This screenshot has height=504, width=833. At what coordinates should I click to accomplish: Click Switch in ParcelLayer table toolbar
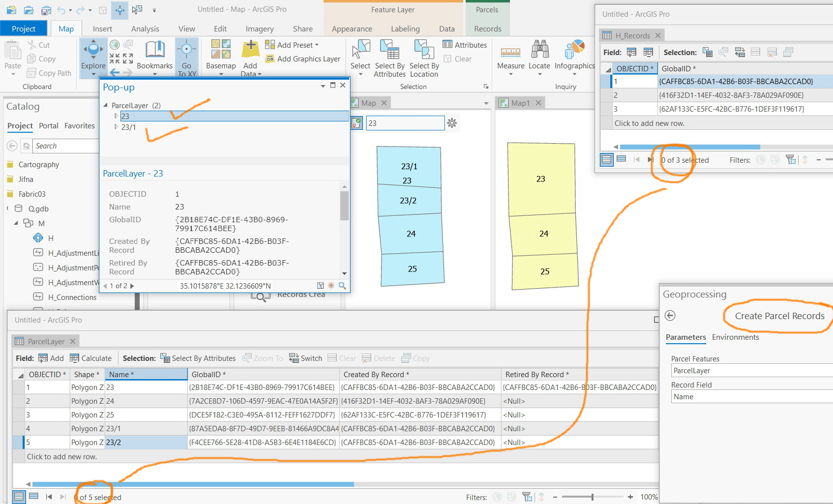(x=305, y=358)
